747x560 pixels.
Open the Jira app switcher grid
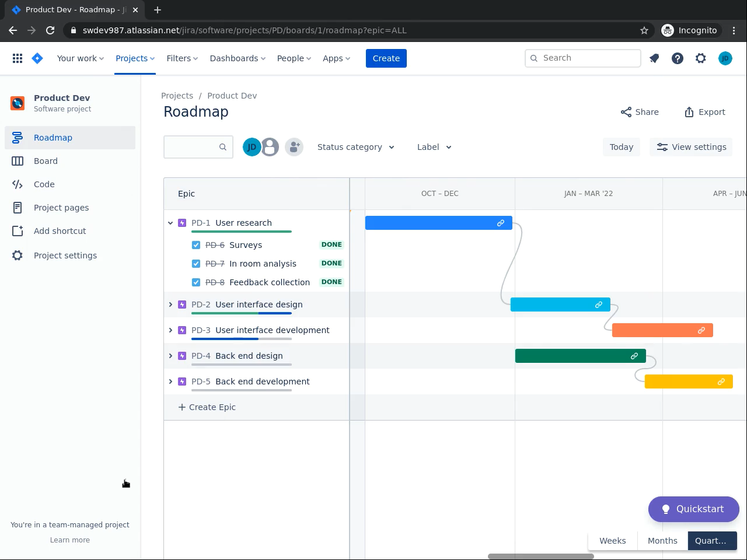[x=18, y=58]
